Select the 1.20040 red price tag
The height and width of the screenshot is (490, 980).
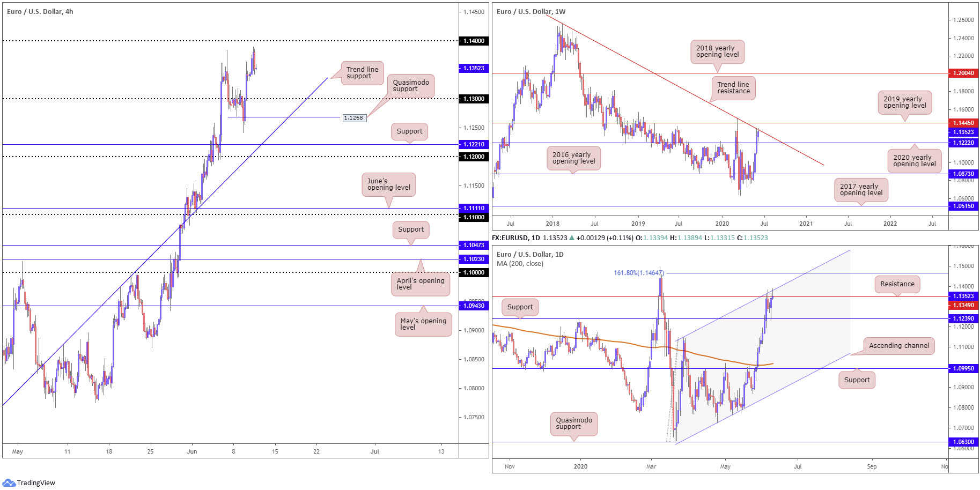(963, 73)
